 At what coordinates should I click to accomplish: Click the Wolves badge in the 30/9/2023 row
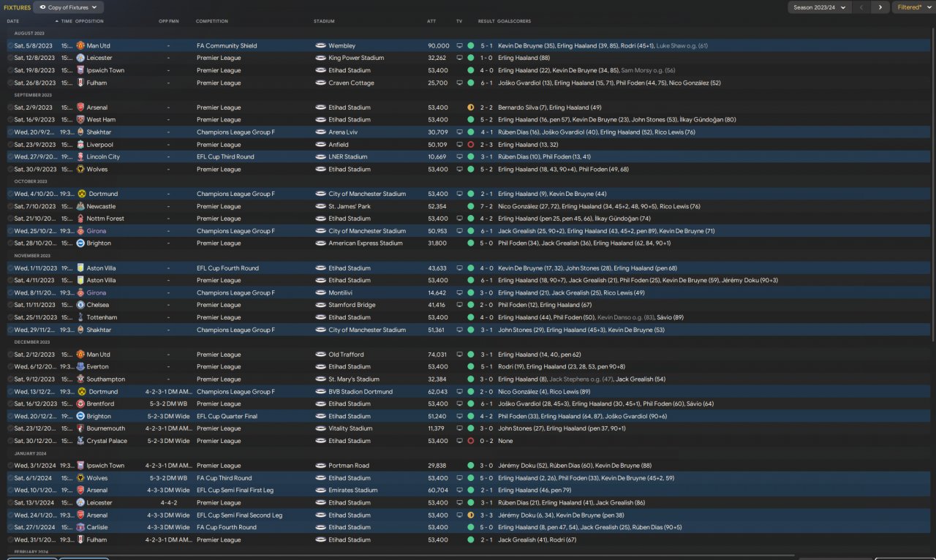click(80, 170)
